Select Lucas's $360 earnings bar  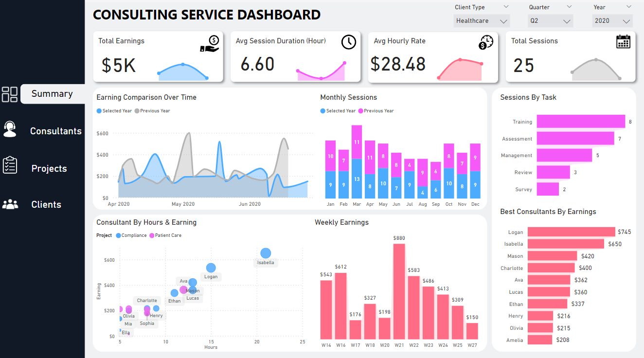click(x=549, y=292)
